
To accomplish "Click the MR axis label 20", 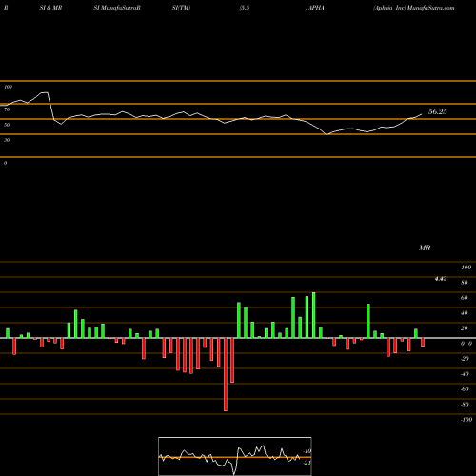I will 465,328.
